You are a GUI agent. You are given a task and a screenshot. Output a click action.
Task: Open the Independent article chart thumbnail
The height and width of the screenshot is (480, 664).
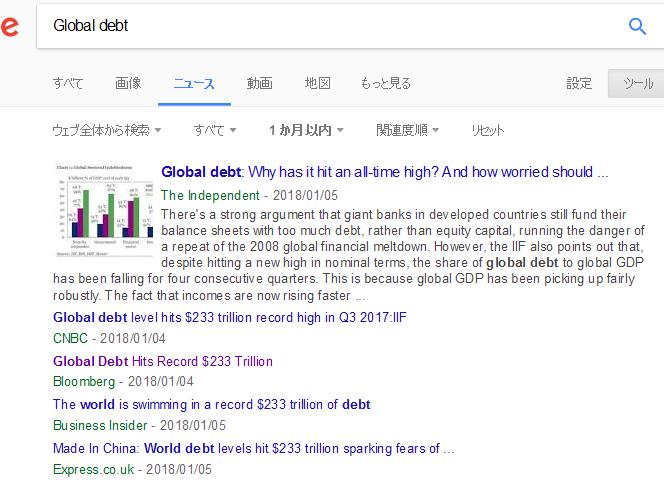pyautogui.click(x=105, y=211)
